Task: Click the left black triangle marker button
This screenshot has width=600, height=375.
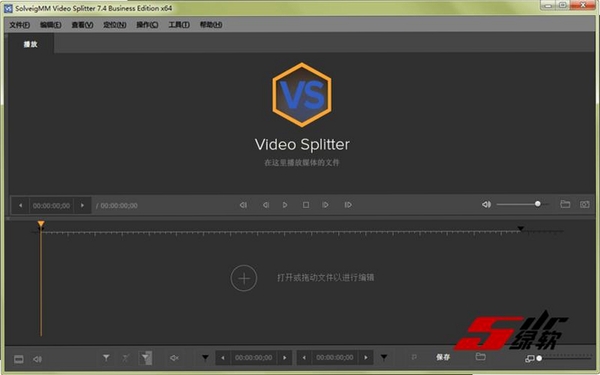Action: coord(205,358)
